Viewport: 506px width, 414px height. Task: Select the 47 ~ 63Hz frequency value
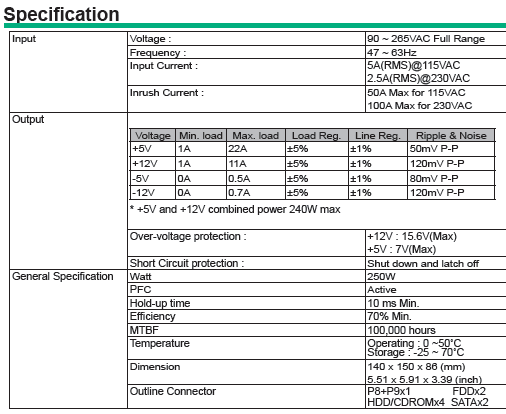pos(392,52)
